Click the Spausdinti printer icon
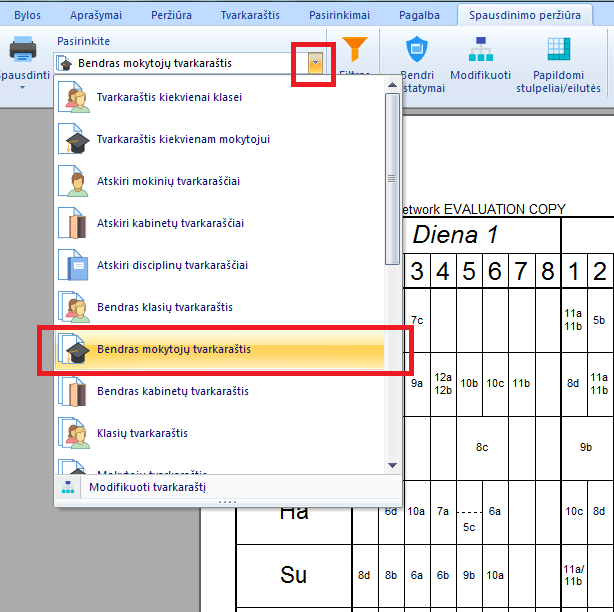The image size is (614, 612). (22, 49)
